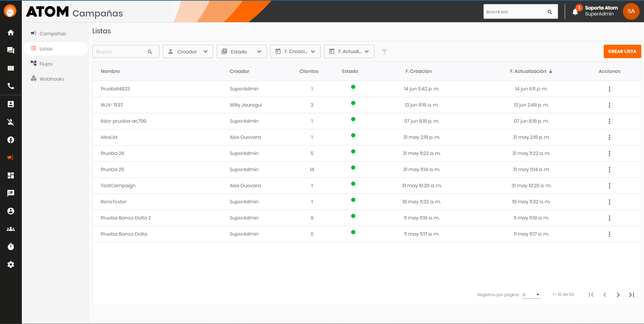This screenshot has width=644, height=324.
Task: Sort by F. Actualización column header
Action: [531, 71]
